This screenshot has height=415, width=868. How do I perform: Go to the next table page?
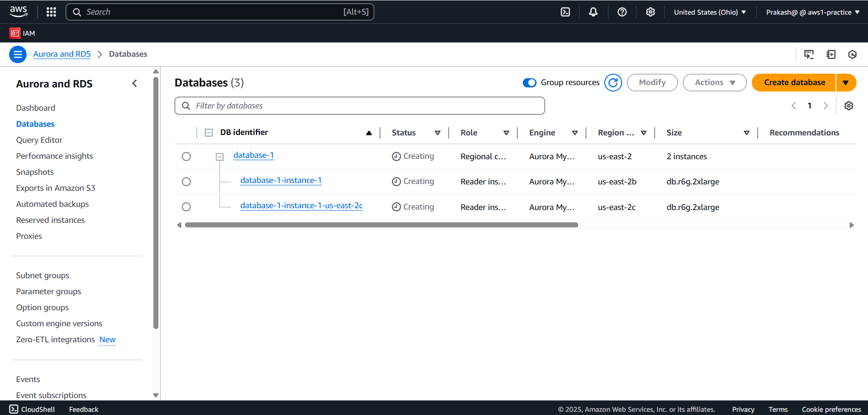(826, 106)
